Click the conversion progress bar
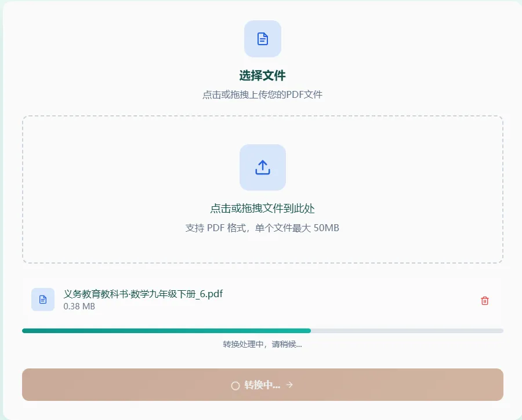 point(263,331)
